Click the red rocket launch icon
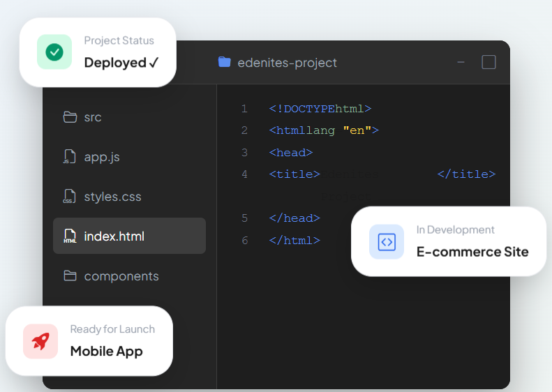This screenshot has width=552, height=392. pos(40,341)
